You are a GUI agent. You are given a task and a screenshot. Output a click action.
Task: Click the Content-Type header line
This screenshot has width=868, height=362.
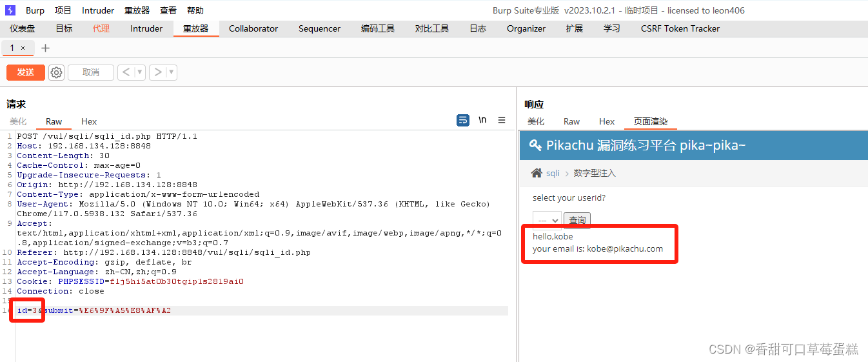pos(138,194)
